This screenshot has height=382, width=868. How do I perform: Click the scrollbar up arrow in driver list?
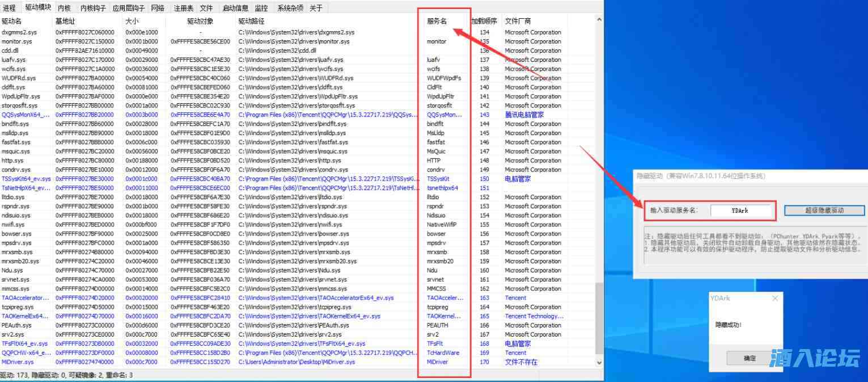coord(599,20)
